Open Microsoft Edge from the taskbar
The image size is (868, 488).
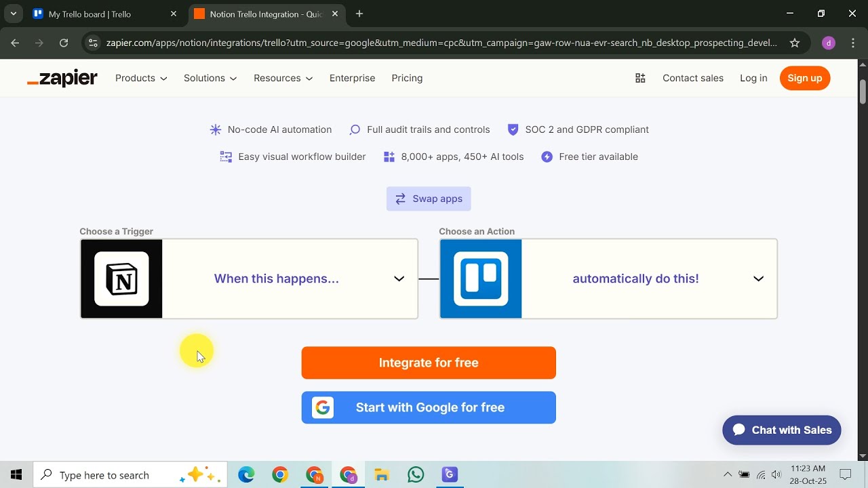[x=246, y=475]
